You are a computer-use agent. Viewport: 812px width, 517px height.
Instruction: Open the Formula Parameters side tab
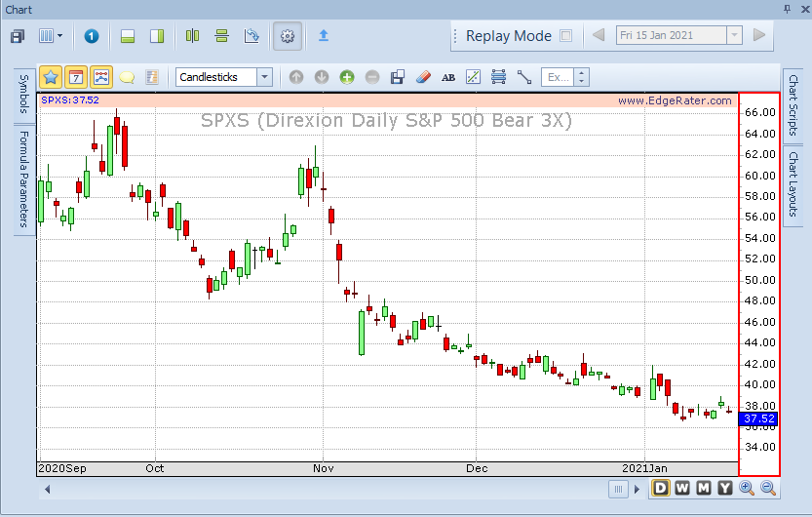pos(23,179)
